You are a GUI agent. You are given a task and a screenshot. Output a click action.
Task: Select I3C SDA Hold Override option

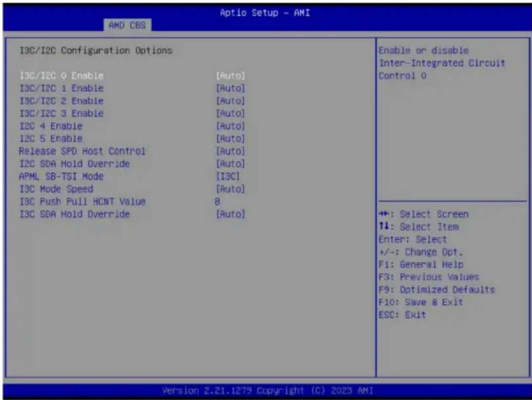coord(74,214)
